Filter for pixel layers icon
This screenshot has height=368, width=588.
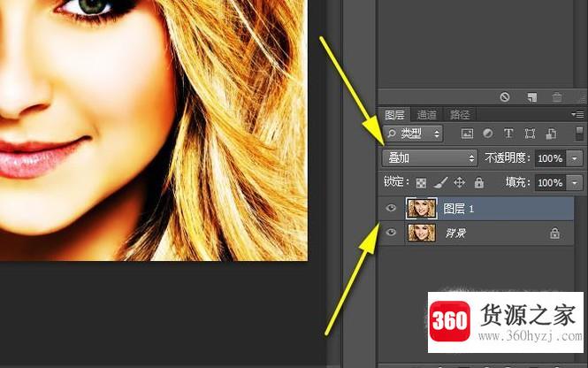[467, 134]
